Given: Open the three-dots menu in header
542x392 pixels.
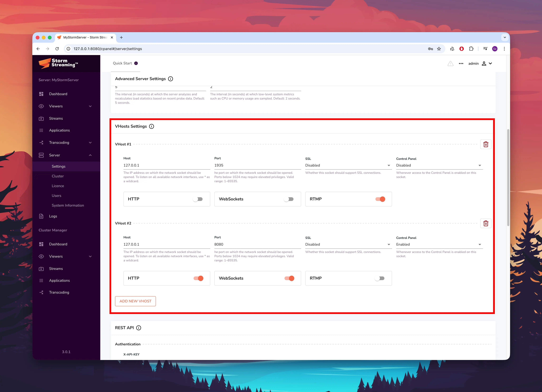Looking at the screenshot, I should click(x=461, y=64).
